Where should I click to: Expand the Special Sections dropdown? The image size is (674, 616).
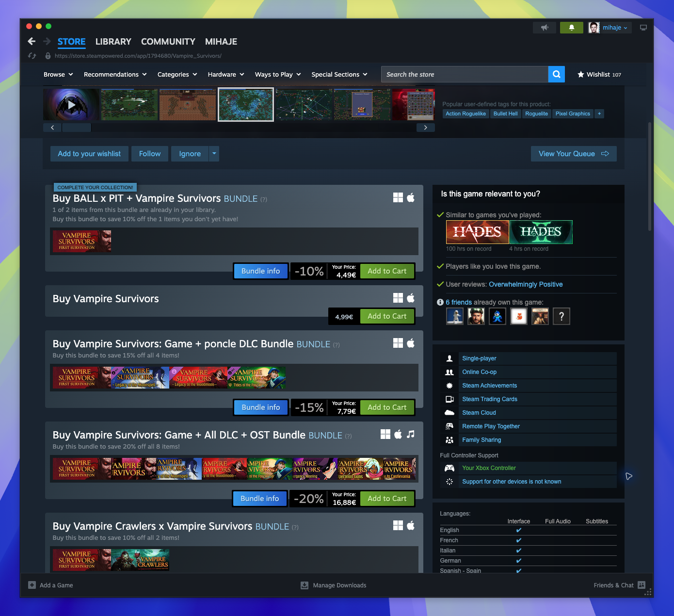click(339, 74)
